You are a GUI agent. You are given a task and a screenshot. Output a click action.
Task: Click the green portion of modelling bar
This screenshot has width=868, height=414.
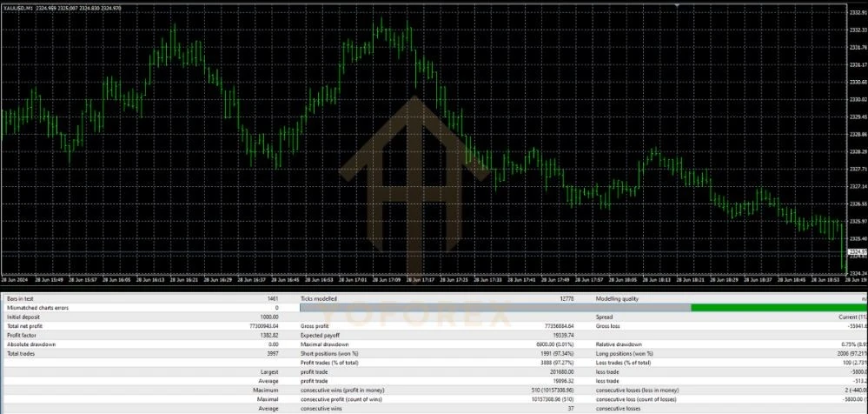tap(779, 308)
